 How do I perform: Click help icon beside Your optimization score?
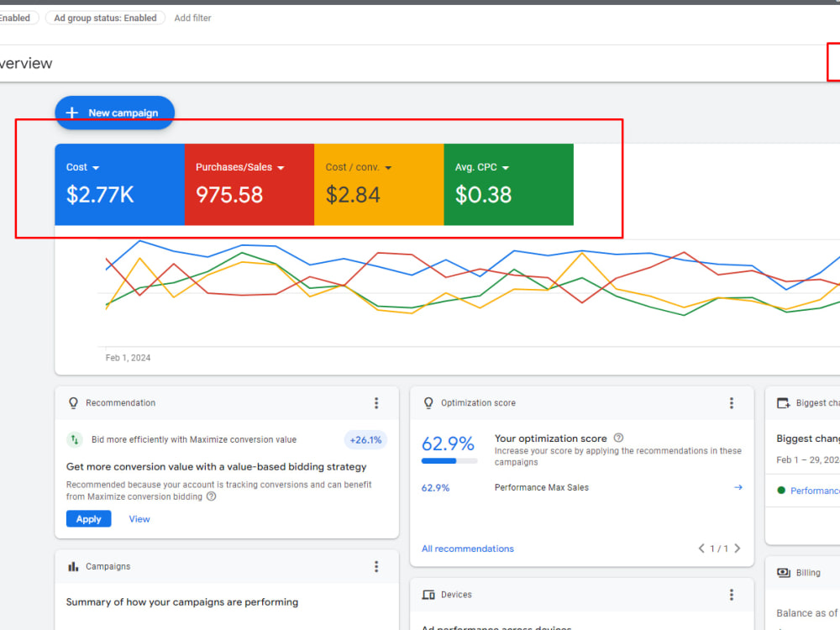(618, 438)
